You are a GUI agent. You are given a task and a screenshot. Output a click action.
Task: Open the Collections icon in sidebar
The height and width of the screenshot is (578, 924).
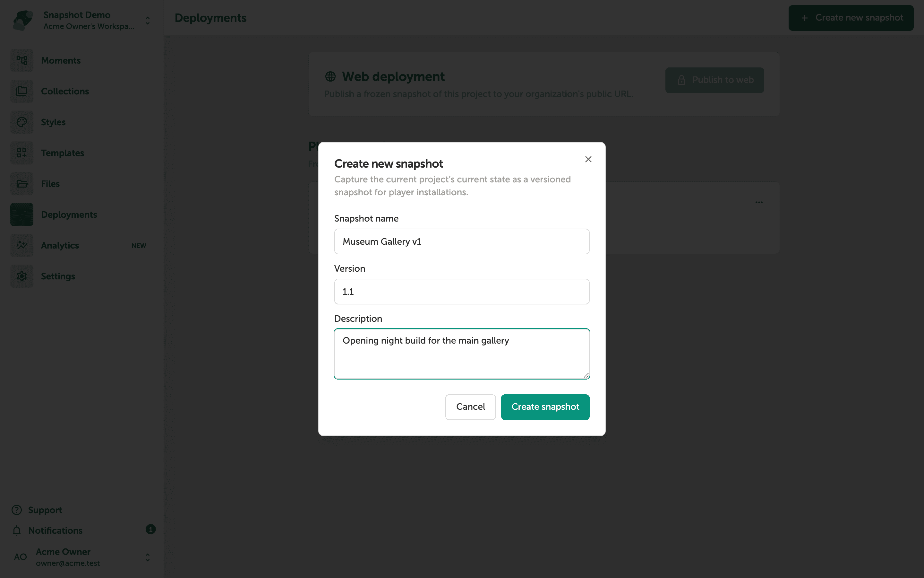click(x=22, y=92)
